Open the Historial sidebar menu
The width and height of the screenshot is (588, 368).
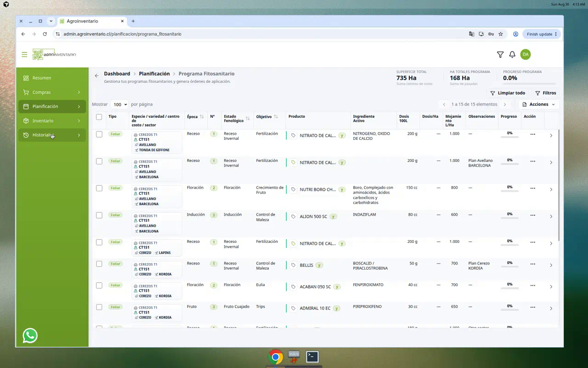[52, 135]
